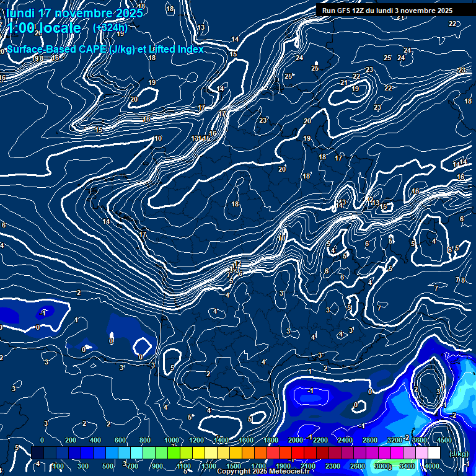Click the '1300' legend scale label
Viewport: 476px width, 476px height.
tap(209, 466)
